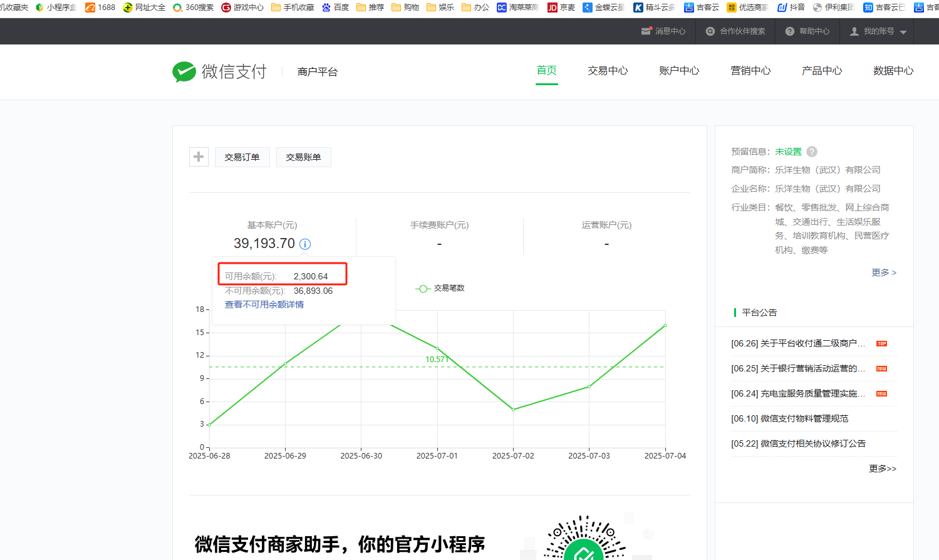The width and height of the screenshot is (939, 560).
Task: Click the 平台公告 section heading
Action: pos(759,313)
